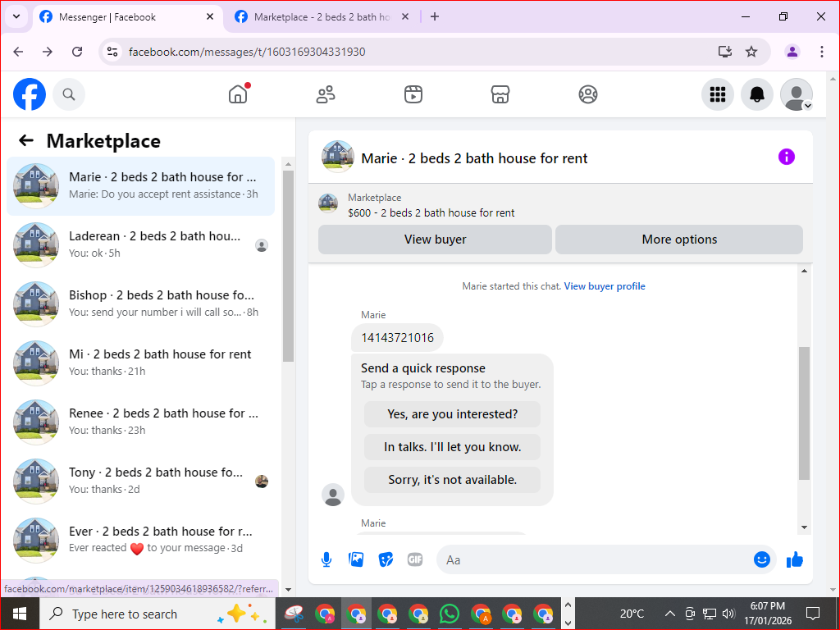Go to the Home feed icon
The width and height of the screenshot is (840, 630).
point(238,94)
